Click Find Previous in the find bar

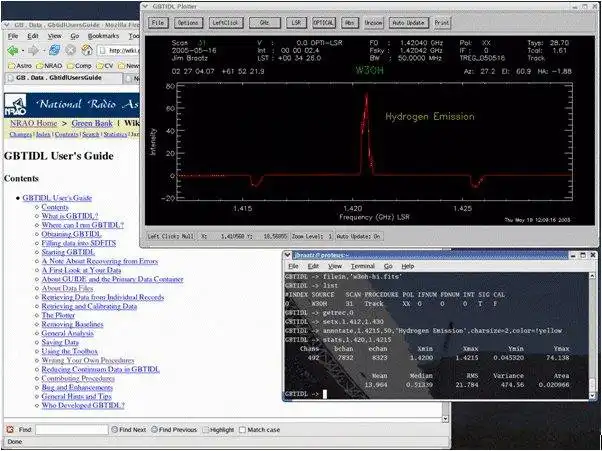tap(174, 430)
